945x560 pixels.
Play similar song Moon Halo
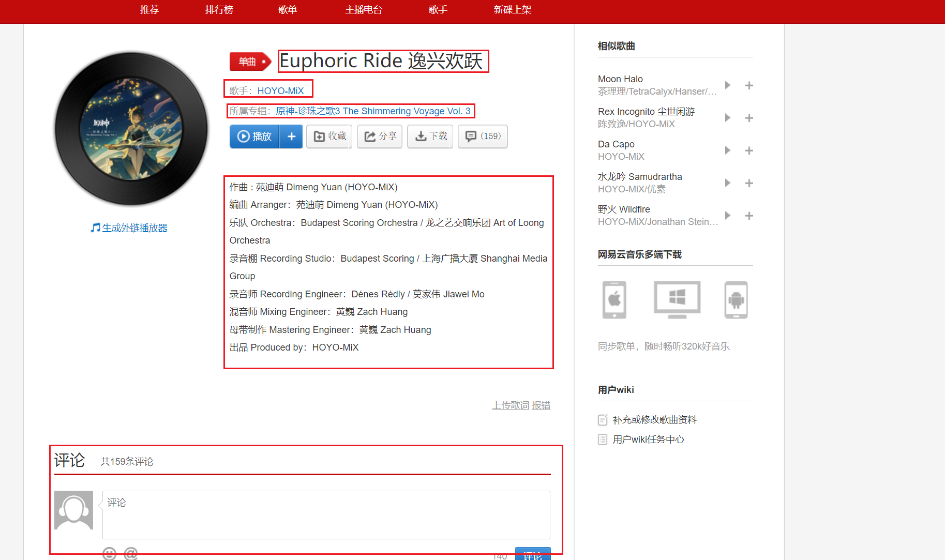click(x=728, y=85)
